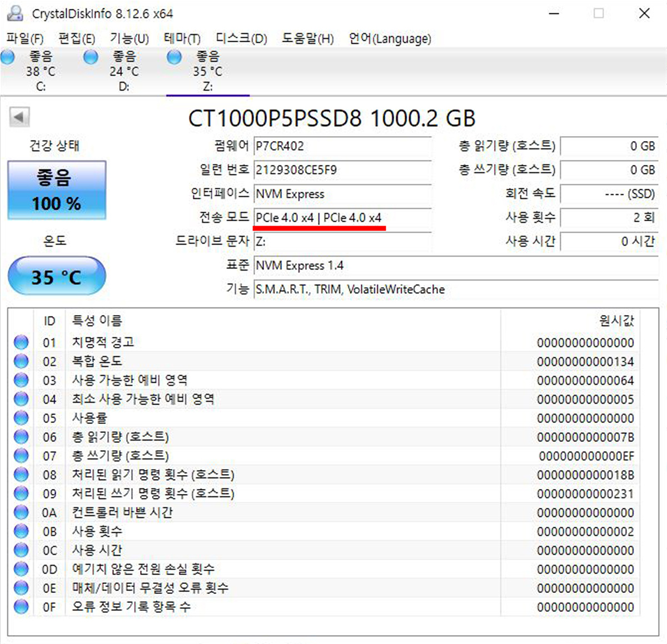Select the 예기치 않은 전원 손실 횟수 row
Image resolution: width=667 pixels, height=644 pixels.
324,569
